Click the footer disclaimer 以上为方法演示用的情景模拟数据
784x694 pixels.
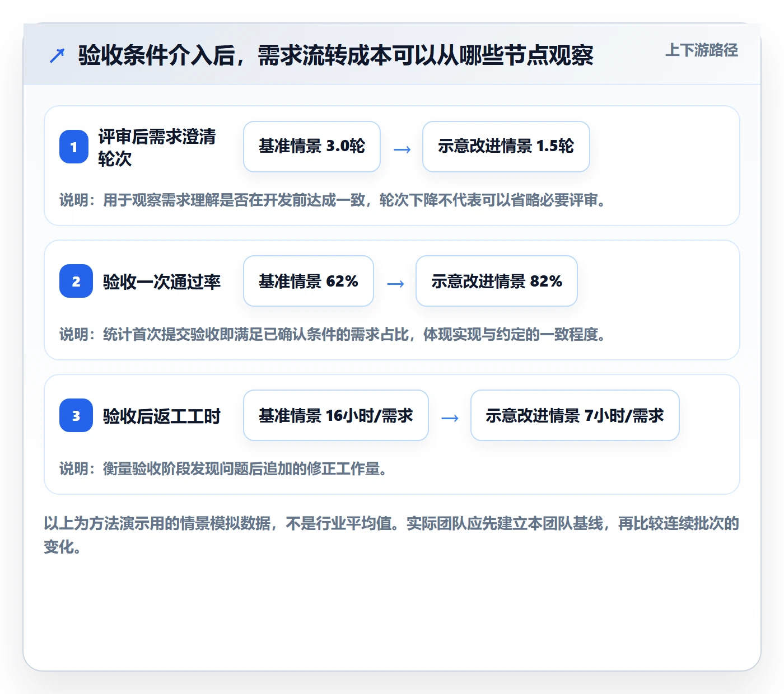pos(391,535)
